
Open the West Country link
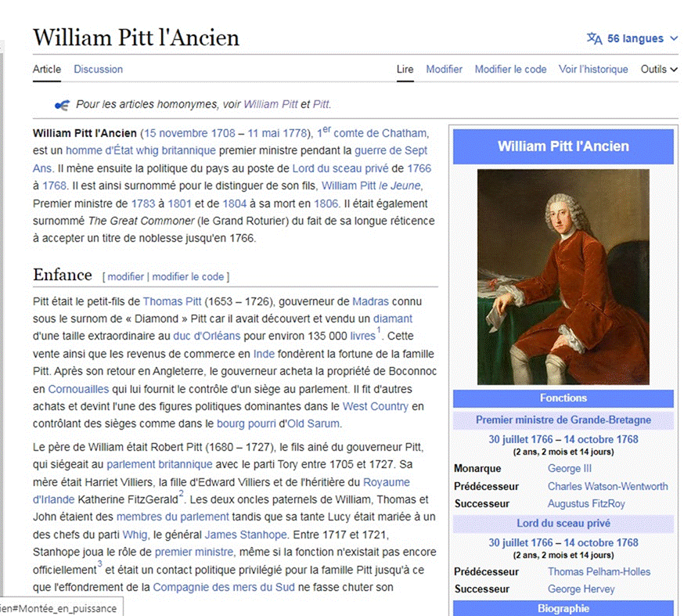coord(376,406)
